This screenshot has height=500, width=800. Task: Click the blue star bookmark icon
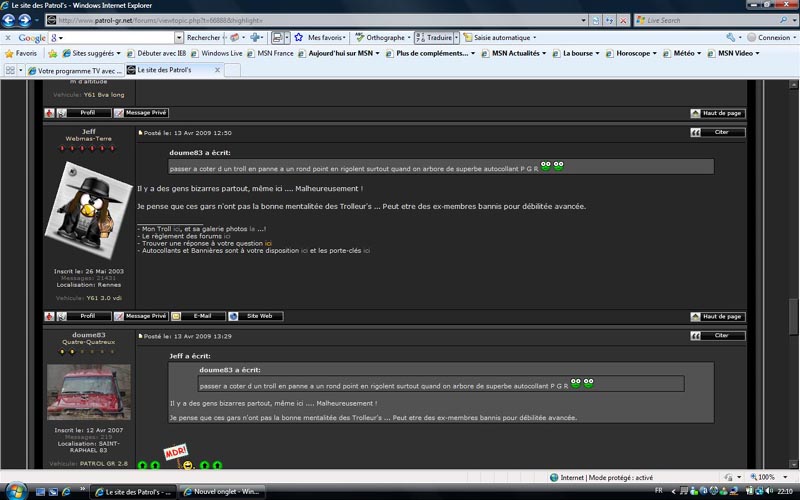[x=298, y=37]
